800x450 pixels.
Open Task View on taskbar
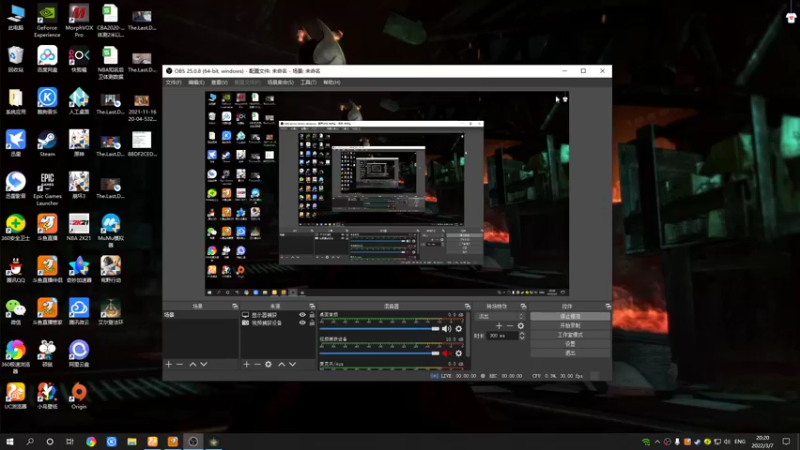(70, 441)
